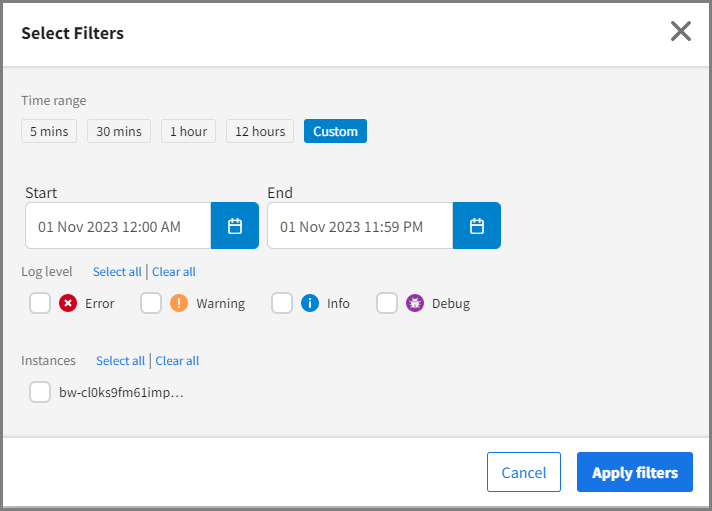This screenshot has height=511, width=712.
Task: Open the Start date calendar picker
Action: tap(235, 226)
